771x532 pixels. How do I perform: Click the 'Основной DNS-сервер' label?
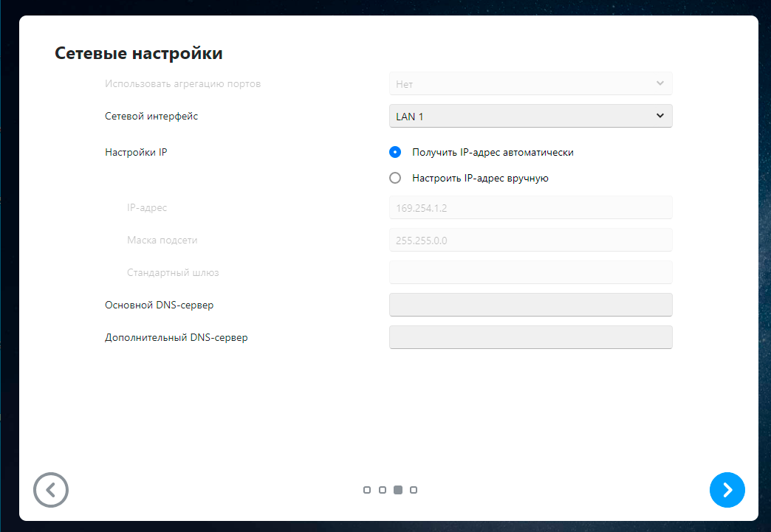(159, 305)
